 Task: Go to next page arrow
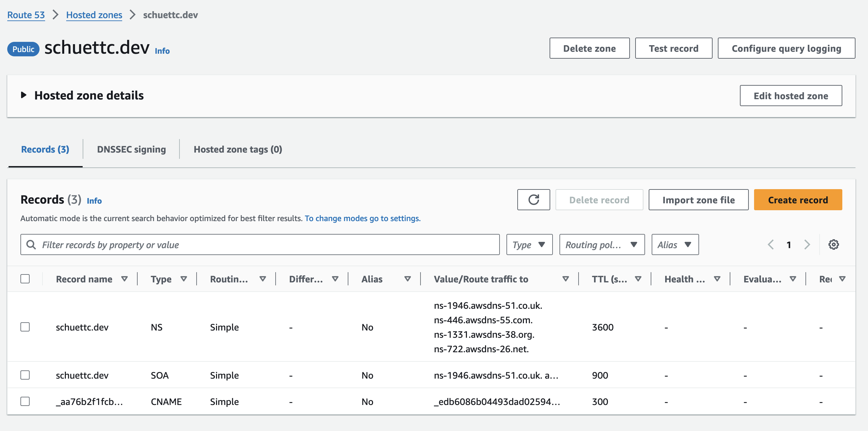click(807, 244)
